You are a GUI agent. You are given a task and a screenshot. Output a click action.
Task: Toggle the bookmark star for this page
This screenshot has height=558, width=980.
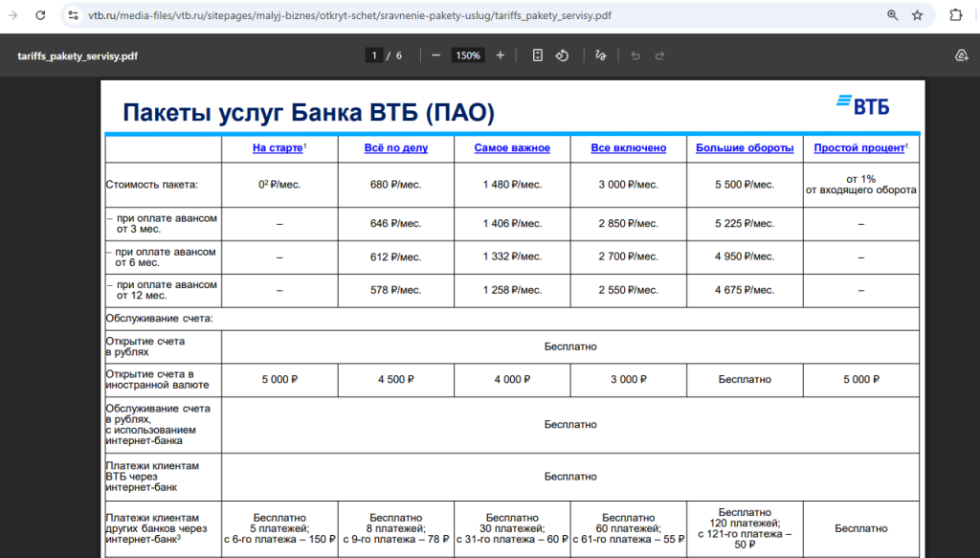point(918,15)
